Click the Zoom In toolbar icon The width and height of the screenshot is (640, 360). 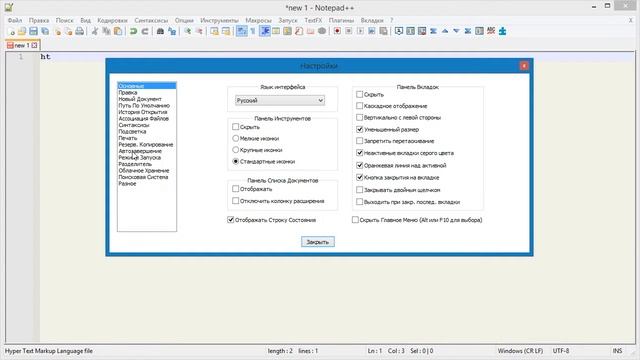[188, 31]
